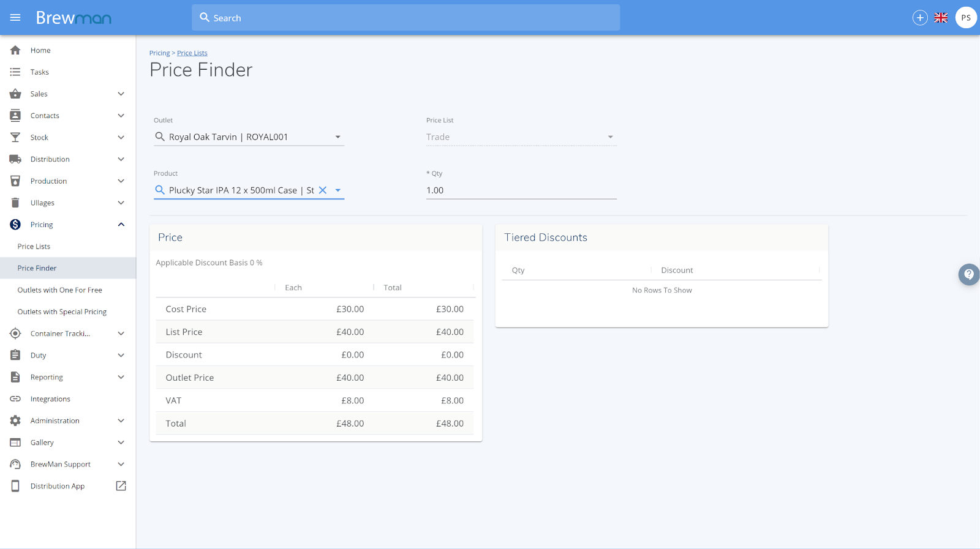Expand the Administration menu chevron

(121, 420)
